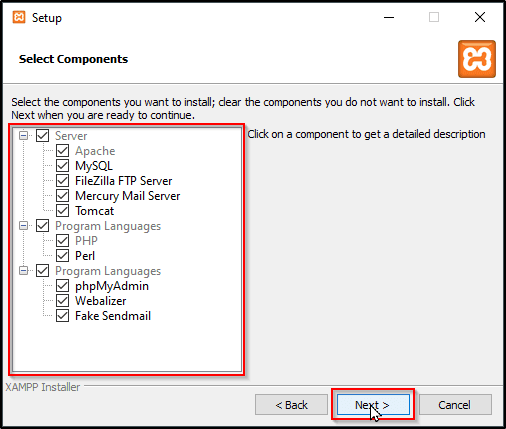
Task: Click the XAMPP icon in the title bar
Action: pos(19,17)
